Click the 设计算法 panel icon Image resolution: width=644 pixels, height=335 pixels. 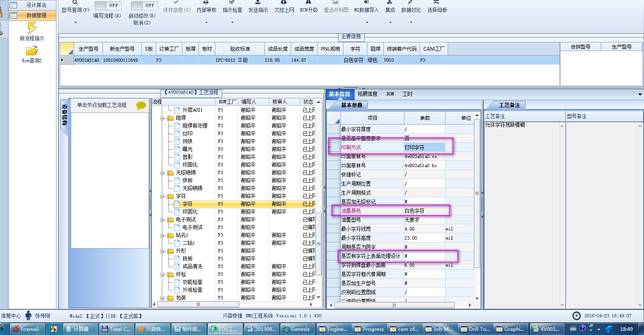pos(14,5)
